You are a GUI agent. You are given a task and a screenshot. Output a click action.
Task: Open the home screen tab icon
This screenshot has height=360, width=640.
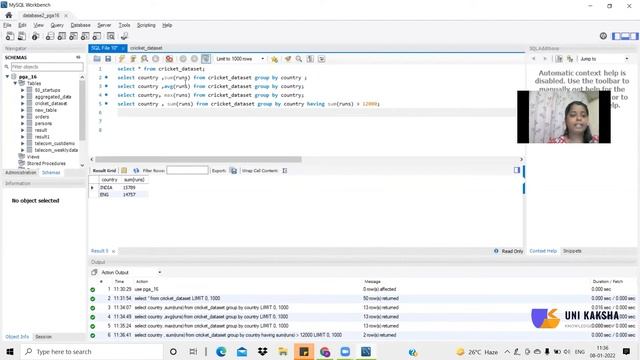(9, 15)
